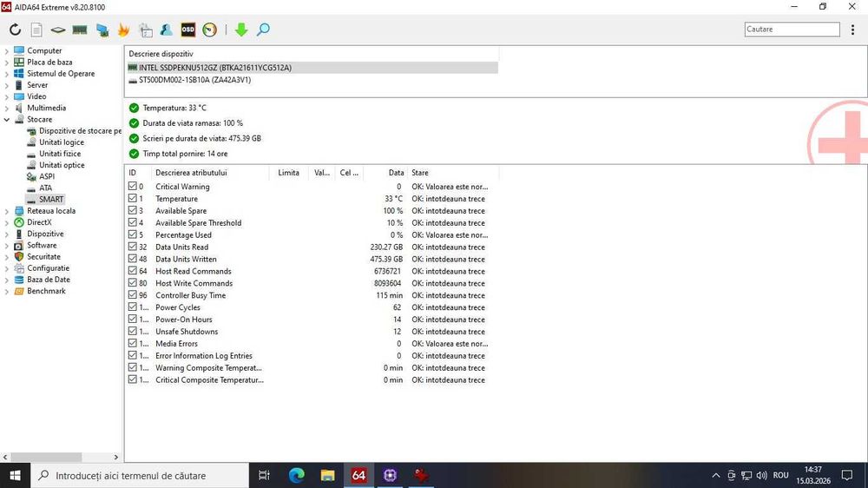Viewport: 868px width, 488px height.
Task: Click the Windows taskbar search box
Action: [140, 475]
